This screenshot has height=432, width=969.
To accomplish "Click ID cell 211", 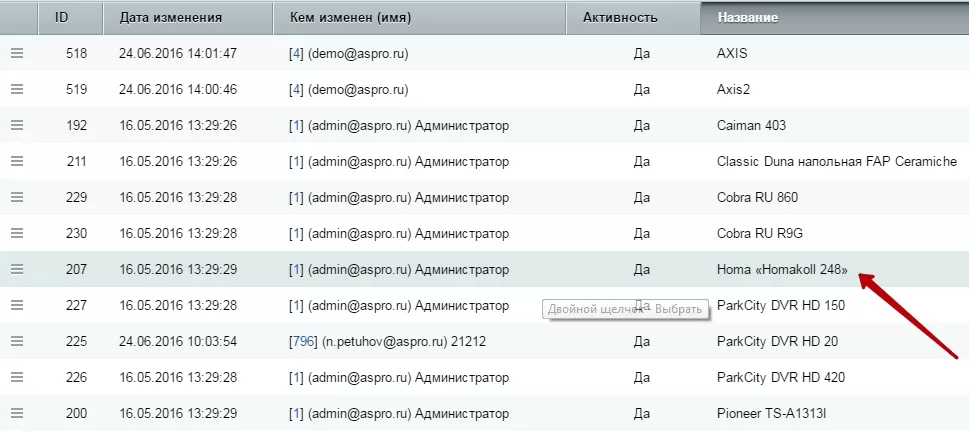I will [x=77, y=162].
